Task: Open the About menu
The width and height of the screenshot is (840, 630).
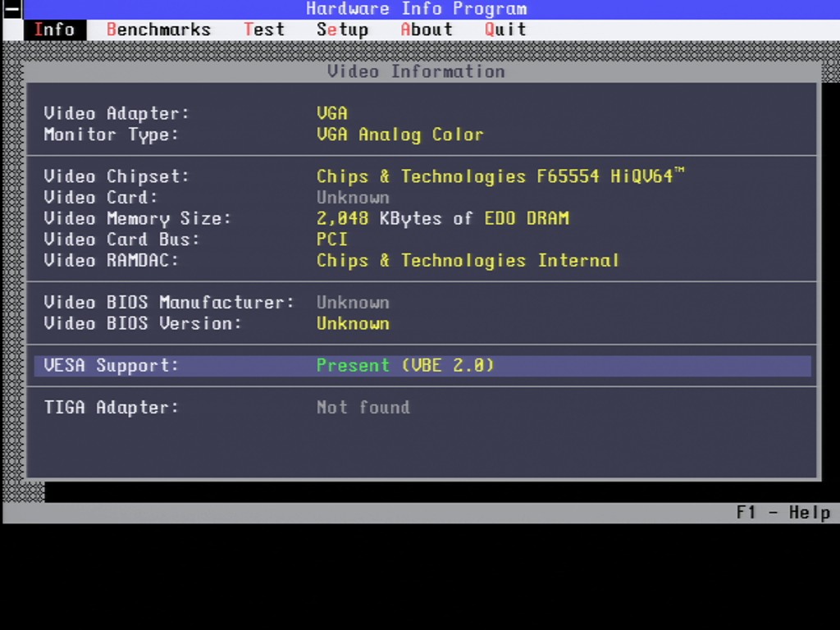Action: click(427, 30)
